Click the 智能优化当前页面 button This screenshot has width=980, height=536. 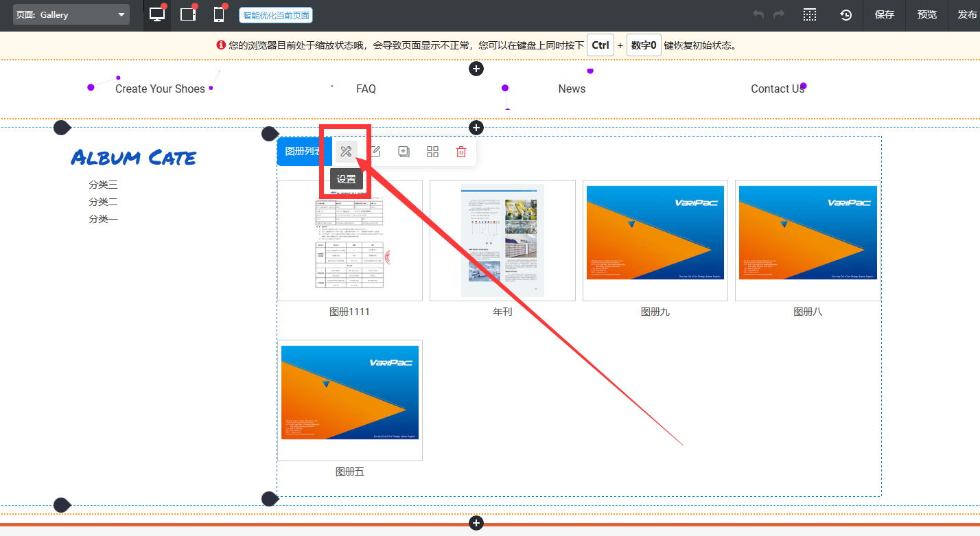tap(275, 15)
